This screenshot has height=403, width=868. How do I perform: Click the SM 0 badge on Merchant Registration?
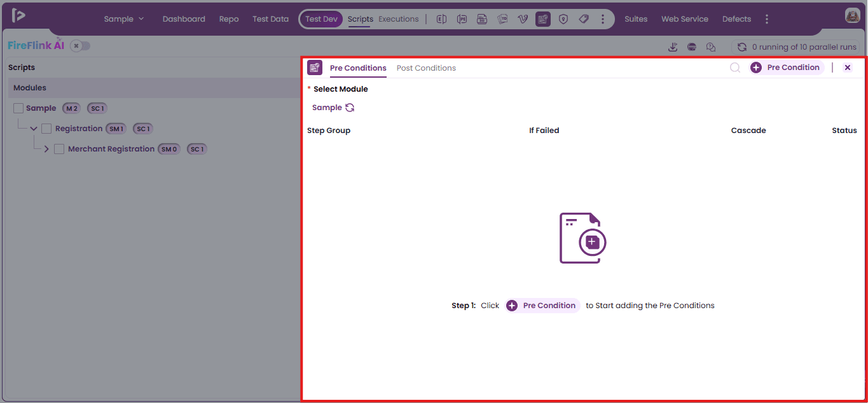pyautogui.click(x=169, y=149)
